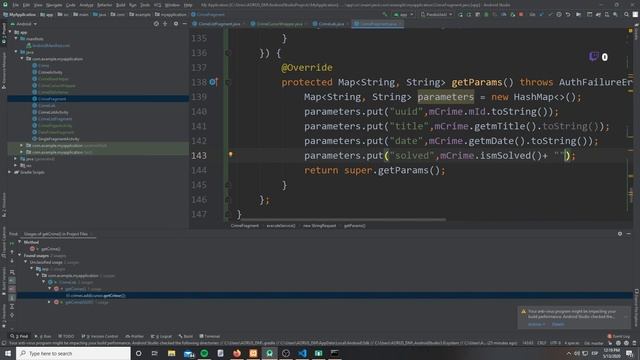Click the Scroll from Source target icon

tap(156, 24)
